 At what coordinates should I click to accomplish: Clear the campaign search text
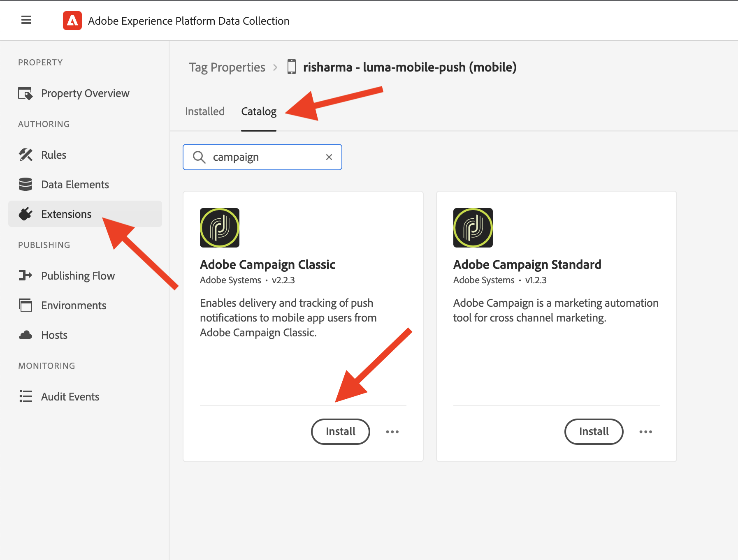329,157
